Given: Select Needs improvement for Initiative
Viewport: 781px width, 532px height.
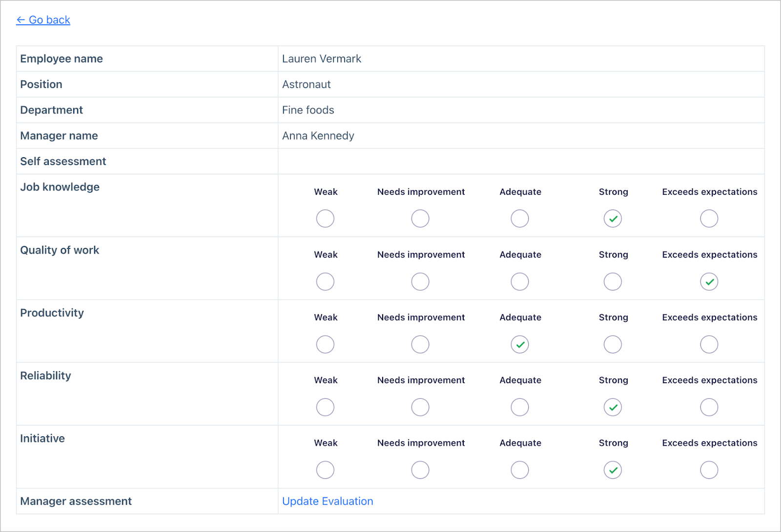Looking at the screenshot, I should (x=420, y=470).
